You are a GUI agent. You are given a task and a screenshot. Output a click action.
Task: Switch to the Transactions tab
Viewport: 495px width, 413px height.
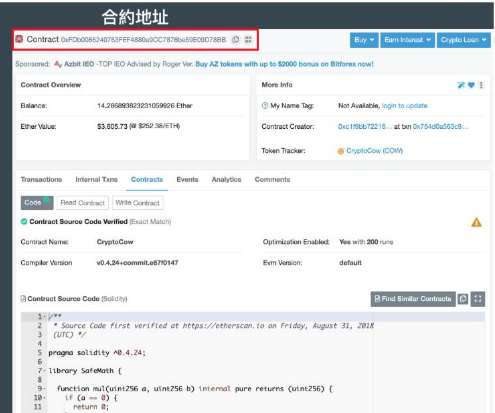[x=41, y=179]
